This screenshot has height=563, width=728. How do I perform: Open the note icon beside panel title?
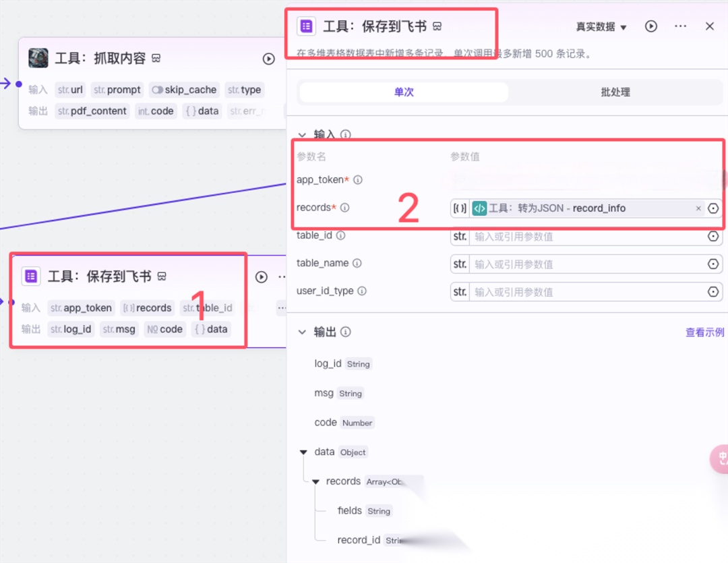point(437,26)
